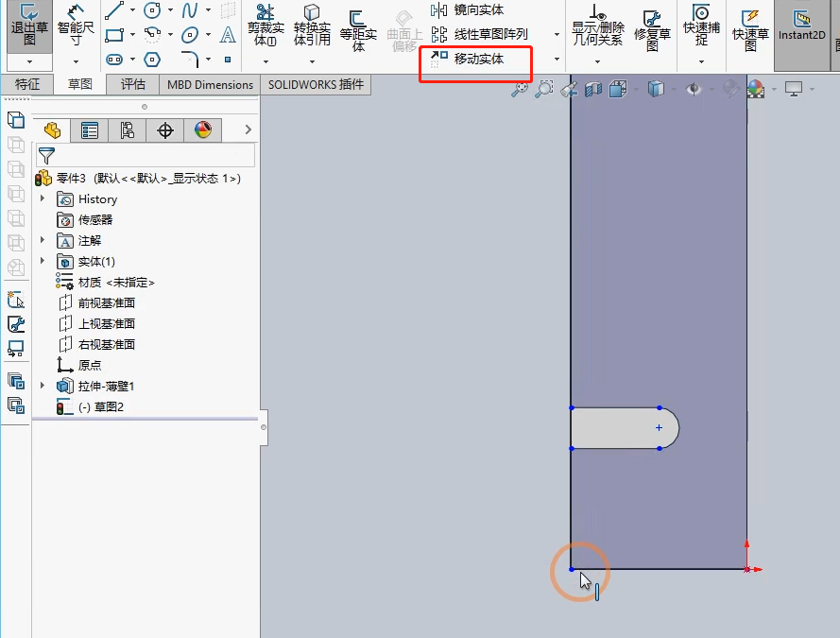Toggle hide/show items eye icon
Screen dimensions: 840x638
pyautogui.click(x=694, y=89)
